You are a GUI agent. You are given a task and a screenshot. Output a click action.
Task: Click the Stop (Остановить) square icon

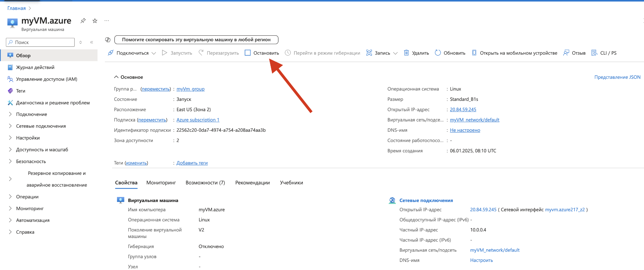point(247,53)
